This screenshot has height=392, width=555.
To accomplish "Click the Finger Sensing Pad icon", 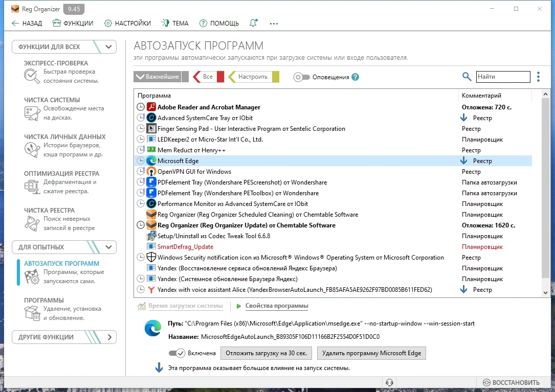I will (x=151, y=128).
